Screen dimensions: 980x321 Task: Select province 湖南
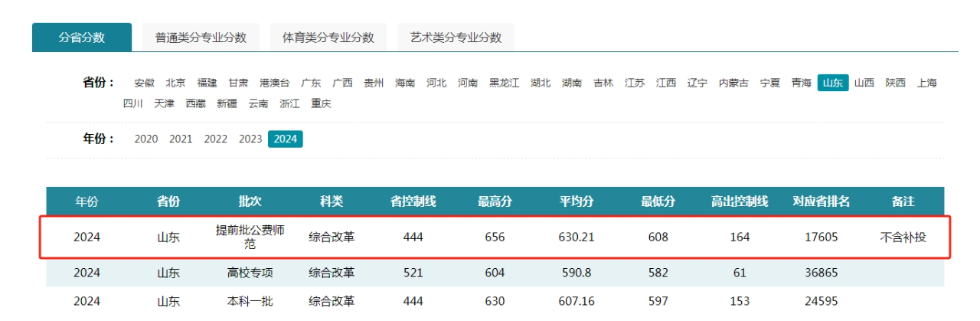[572, 83]
